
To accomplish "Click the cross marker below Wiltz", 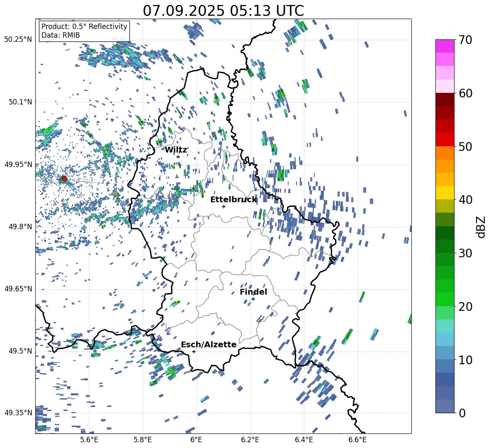I will coord(178,157).
